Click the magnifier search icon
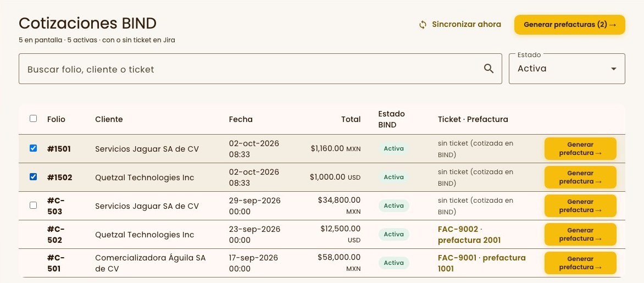The height and width of the screenshot is (283, 644). point(488,69)
